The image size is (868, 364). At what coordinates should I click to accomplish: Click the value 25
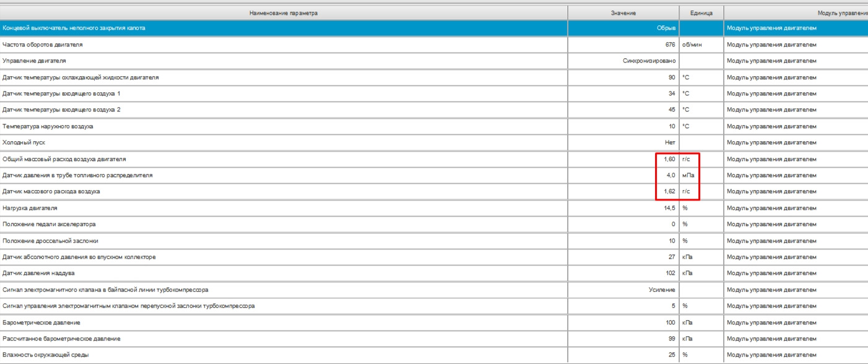672,355
